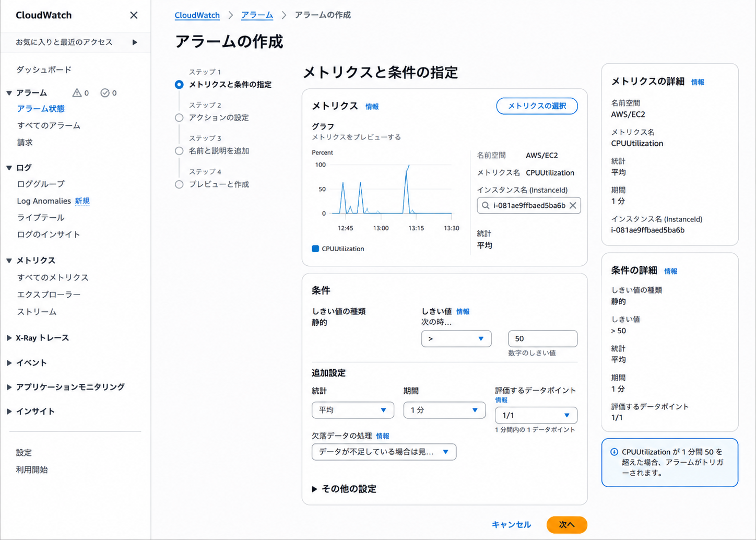Expand アプリケーションモニタリング section
Screen dimensions: 756x540
pyautogui.click(x=9, y=387)
